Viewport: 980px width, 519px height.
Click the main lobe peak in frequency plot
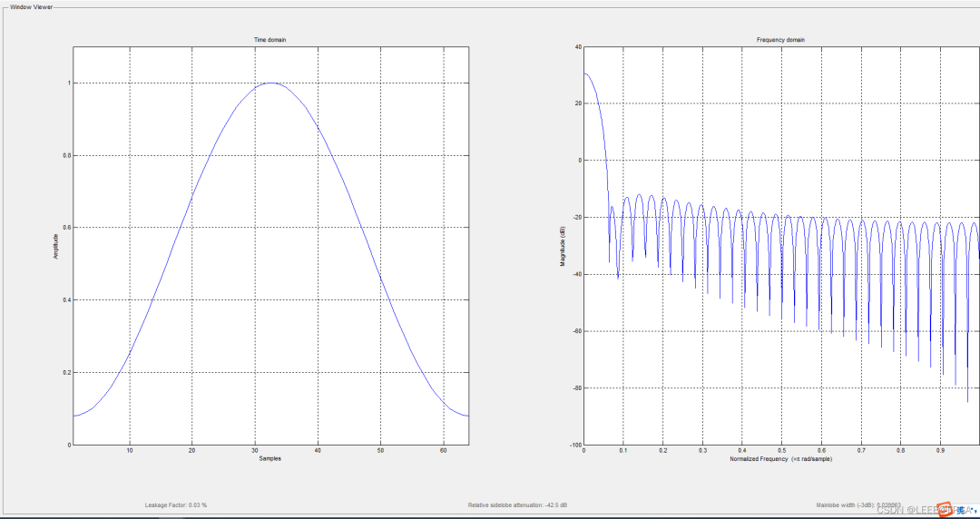click(585, 73)
